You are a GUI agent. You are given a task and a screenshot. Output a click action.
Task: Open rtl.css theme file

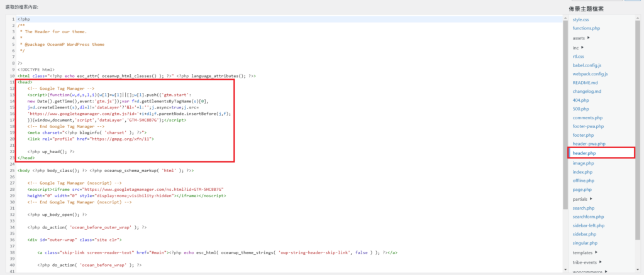pos(579,57)
